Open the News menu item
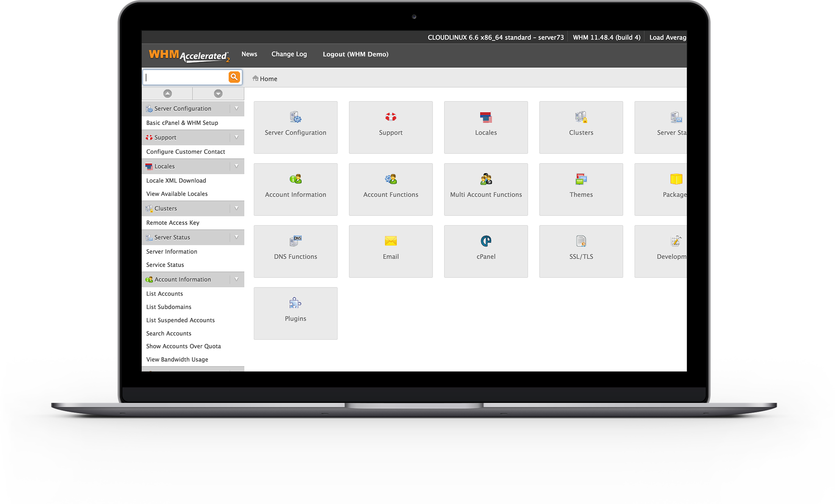 tap(249, 54)
